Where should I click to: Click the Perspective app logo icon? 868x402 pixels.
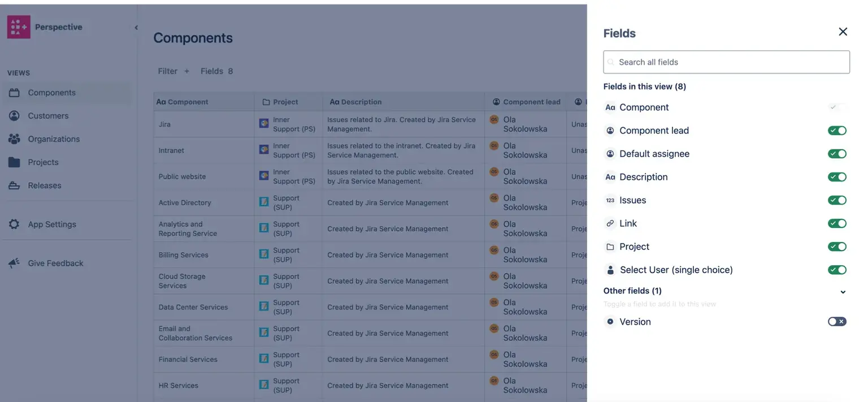(x=19, y=27)
